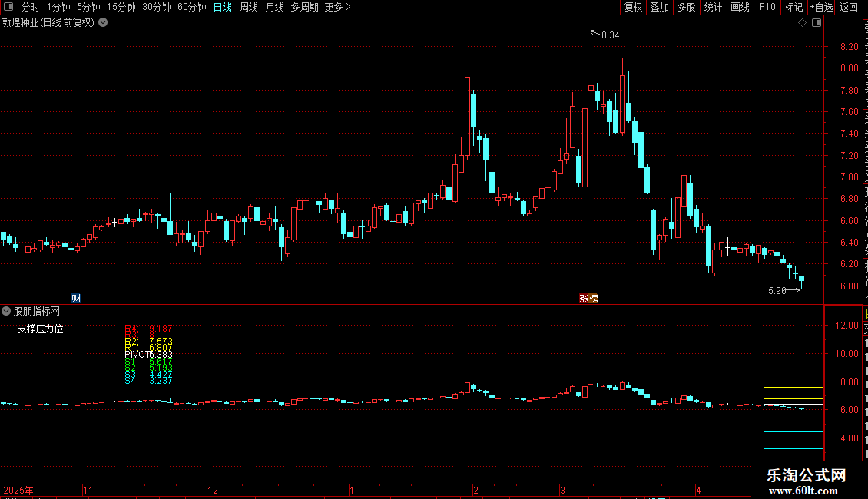Image resolution: width=868 pixels, height=499 pixels.
Task: Click the R4 9.187 resistance label
Action: 148,329
